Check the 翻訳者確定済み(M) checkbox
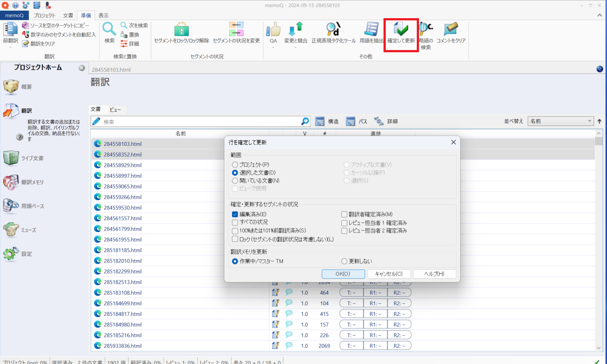This screenshot has height=364, width=607. [x=344, y=214]
